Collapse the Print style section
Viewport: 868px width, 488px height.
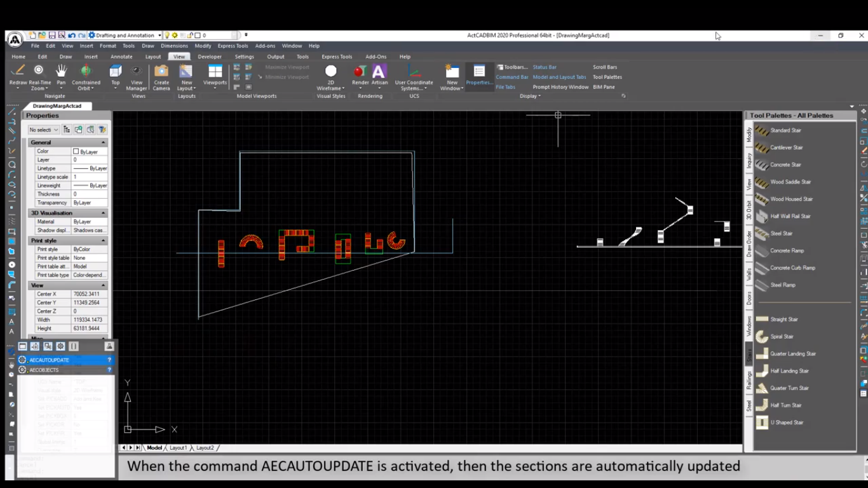[x=104, y=241]
